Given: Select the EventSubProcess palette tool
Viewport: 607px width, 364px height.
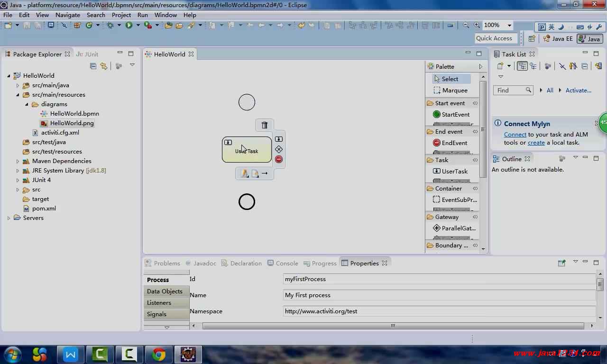Looking at the screenshot, I should (x=455, y=200).
